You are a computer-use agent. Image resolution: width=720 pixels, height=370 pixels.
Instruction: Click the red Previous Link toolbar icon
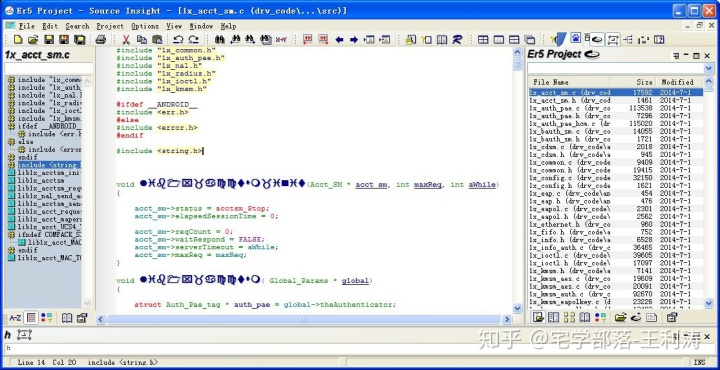coord(308,39)
